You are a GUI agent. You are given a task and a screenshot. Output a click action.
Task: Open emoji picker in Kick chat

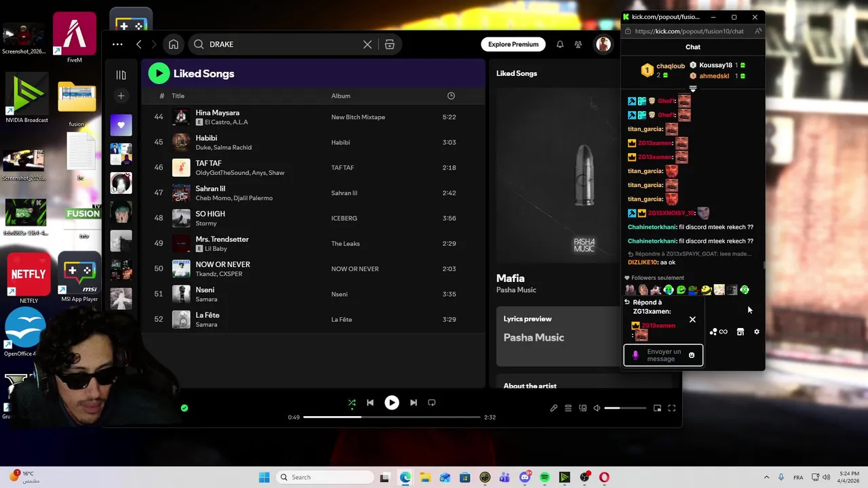pos(692,355)
